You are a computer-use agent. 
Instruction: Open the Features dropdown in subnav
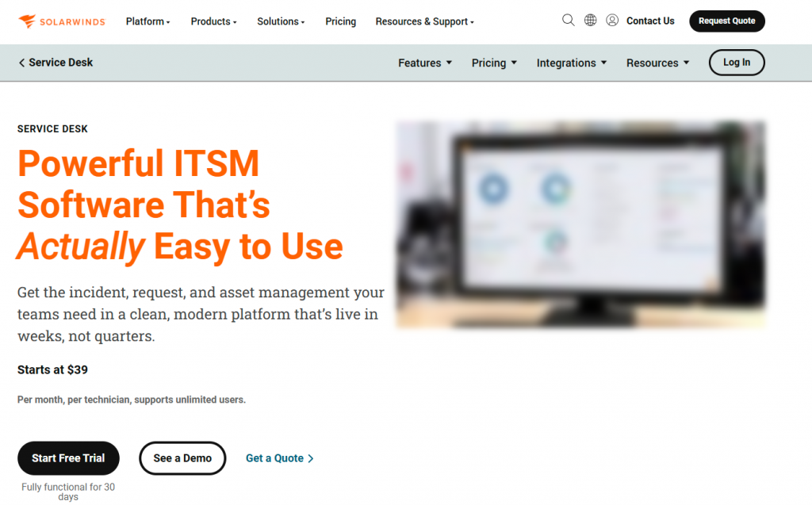tap(425, 63)
